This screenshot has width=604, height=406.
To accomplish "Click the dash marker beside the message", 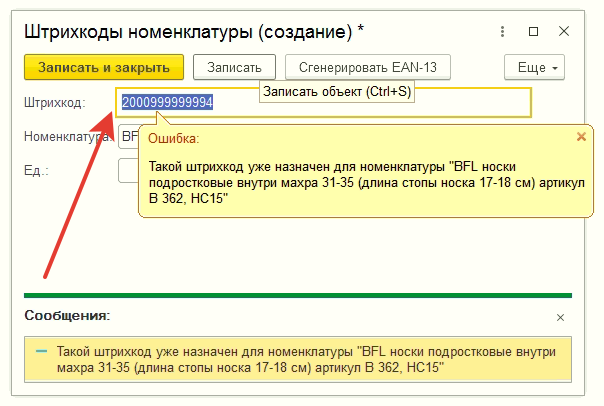I will click(x=41, y=352).
